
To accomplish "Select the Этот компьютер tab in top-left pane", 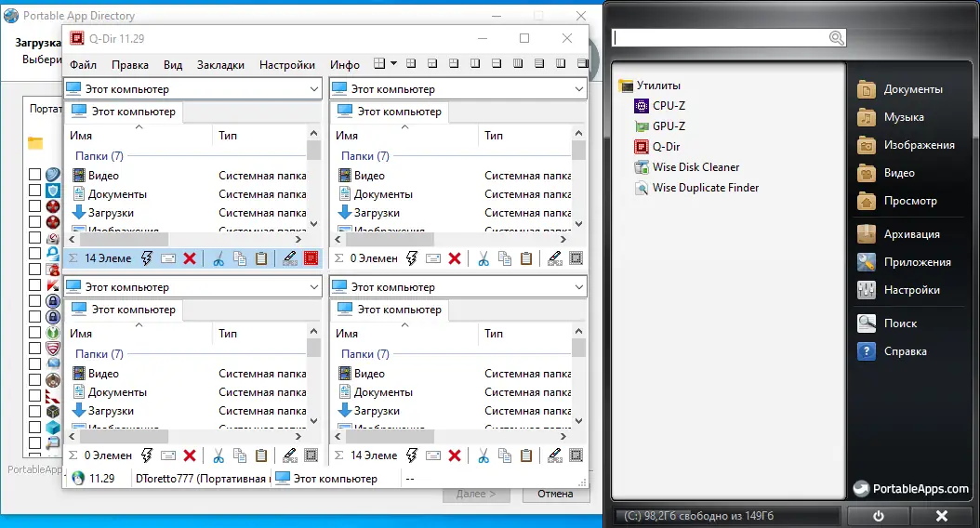I will coord(124,112).
